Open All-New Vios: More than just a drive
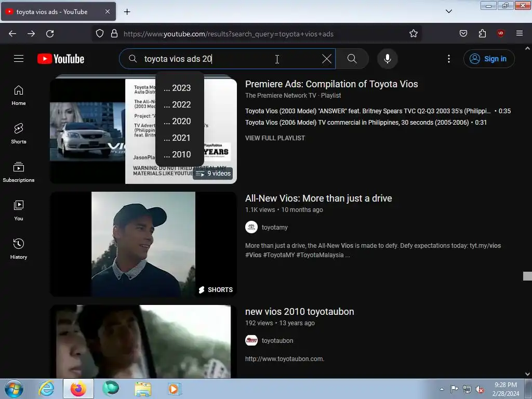 point(318,198)
